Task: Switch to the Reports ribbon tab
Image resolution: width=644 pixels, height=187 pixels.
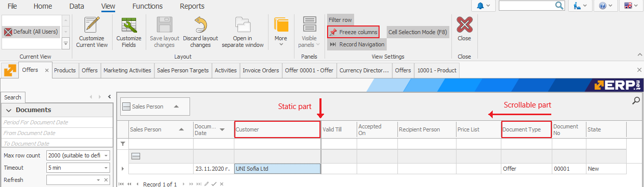Action: (x=192, y=6)
